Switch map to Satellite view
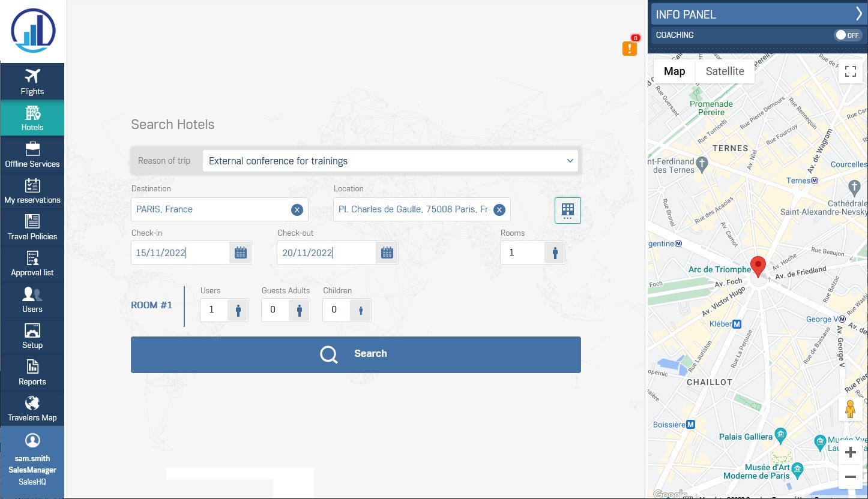 point(725,71)
